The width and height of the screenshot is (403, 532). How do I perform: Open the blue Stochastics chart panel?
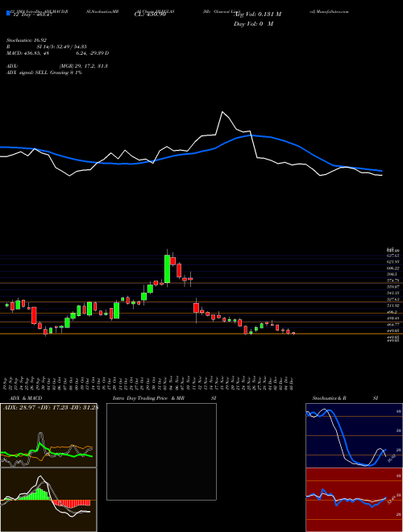coord(354,435)
